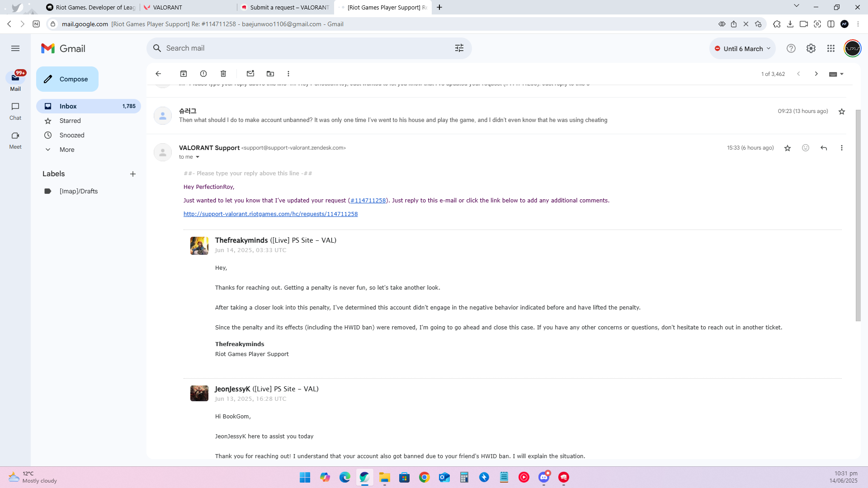This screenshot has height=488, width=868.
Task: Archive this email conversation
Action: point(184,74)
